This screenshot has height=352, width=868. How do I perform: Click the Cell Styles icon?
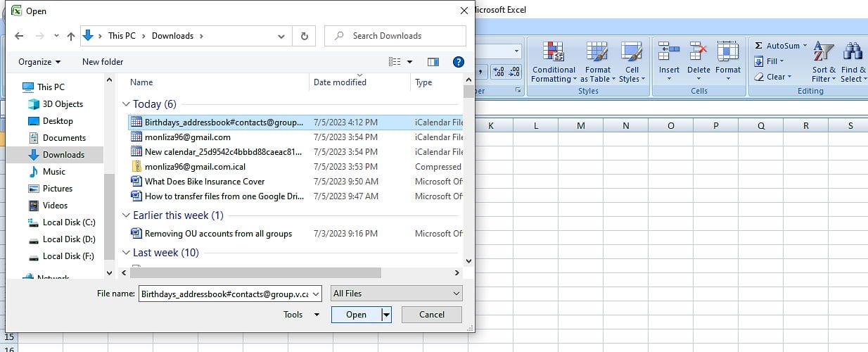point(632,52)
